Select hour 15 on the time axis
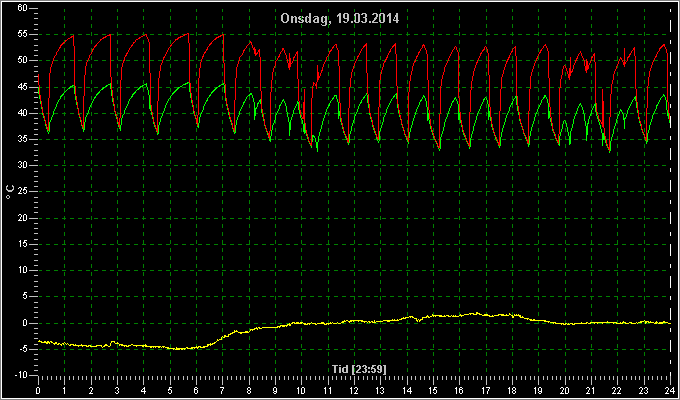This screenshot has width=680, height=400. point(433,390)
